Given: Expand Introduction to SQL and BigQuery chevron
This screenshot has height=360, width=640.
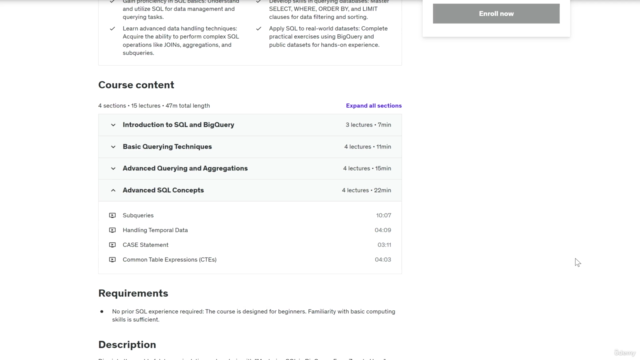Looking at the screenshot, I should tap(113, 125).
